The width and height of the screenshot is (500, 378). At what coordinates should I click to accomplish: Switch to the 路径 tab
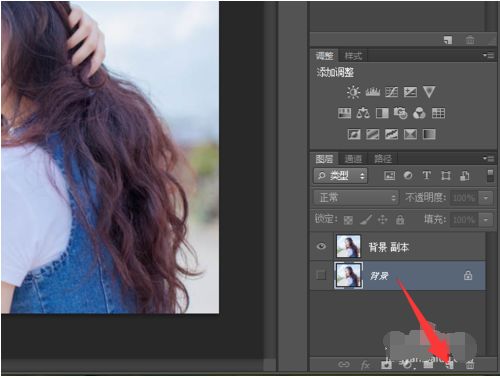click(382, 159)
